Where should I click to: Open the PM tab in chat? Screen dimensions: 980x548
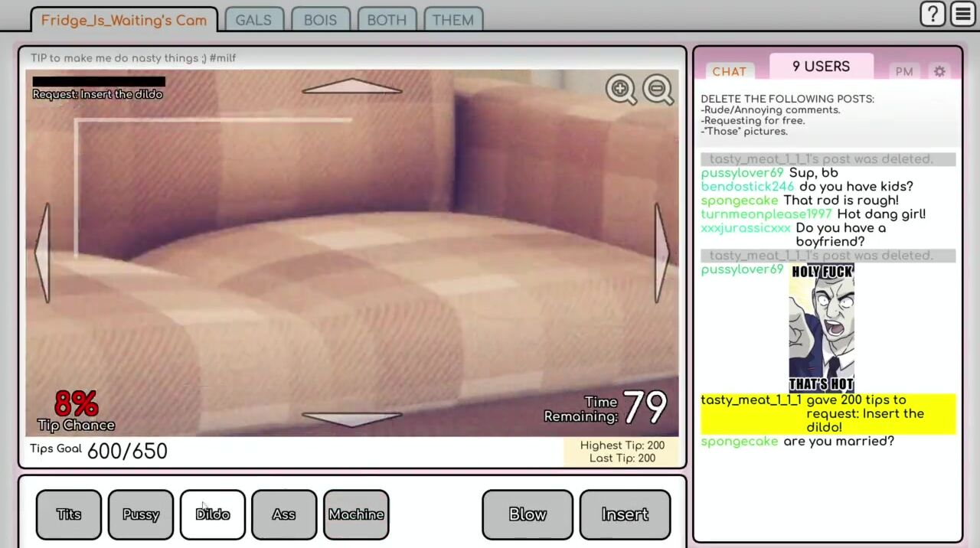(904, 71)
